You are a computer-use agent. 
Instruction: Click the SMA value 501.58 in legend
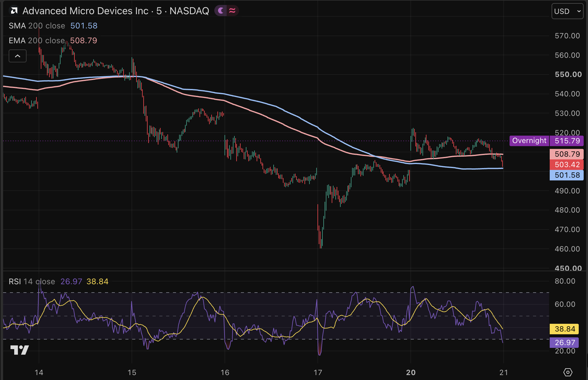click(84, 26)
